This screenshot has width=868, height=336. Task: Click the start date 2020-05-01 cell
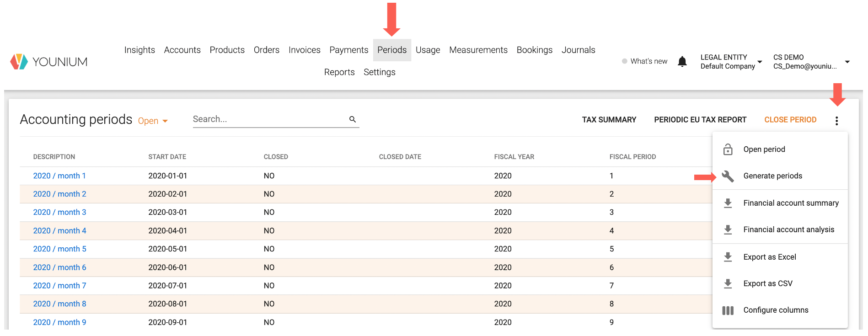(167, 249)
